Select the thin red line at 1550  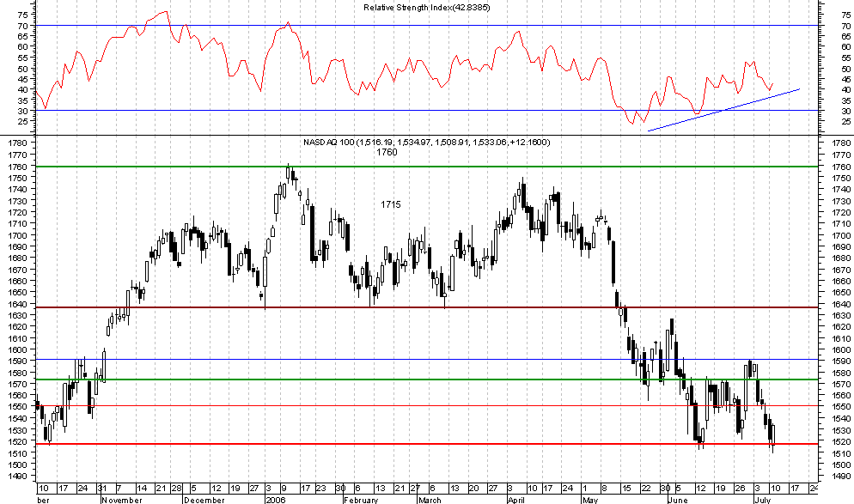pos(426,406)
